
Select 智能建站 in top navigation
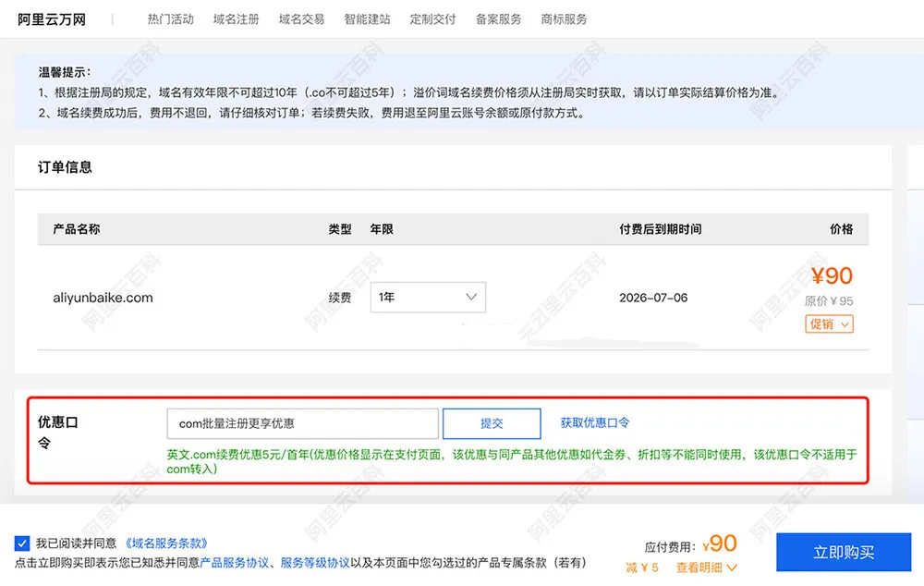click(367, 19)
